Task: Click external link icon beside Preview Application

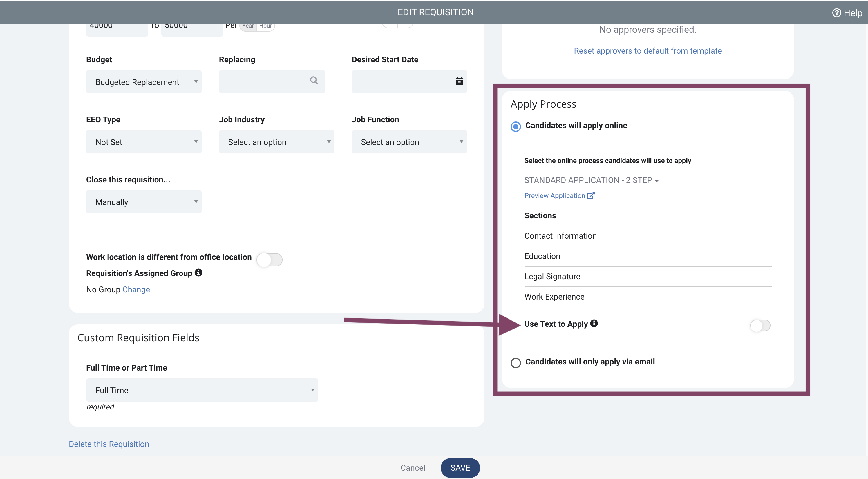Action: (x=591, y=195)
